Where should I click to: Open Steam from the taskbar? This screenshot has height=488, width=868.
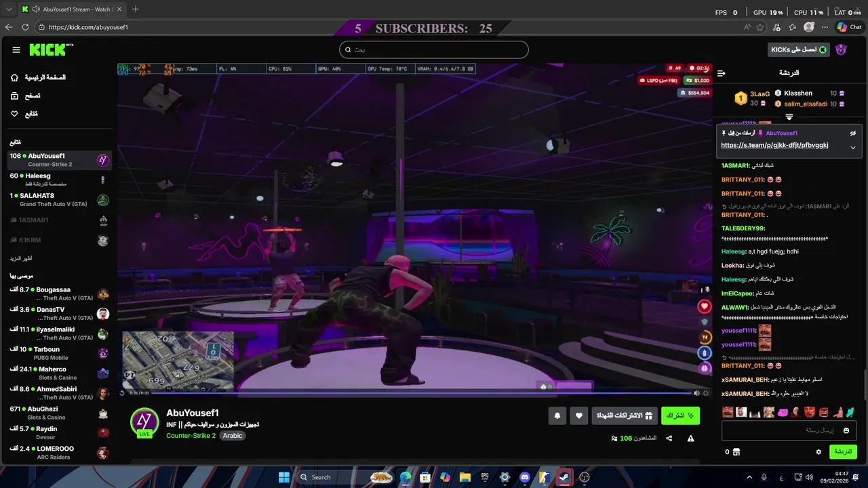[564, 477]
